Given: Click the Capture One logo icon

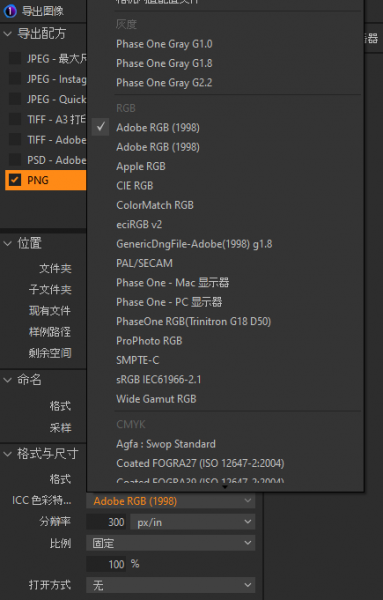Looking at the screenshot, I should click(x=10, y=11).
